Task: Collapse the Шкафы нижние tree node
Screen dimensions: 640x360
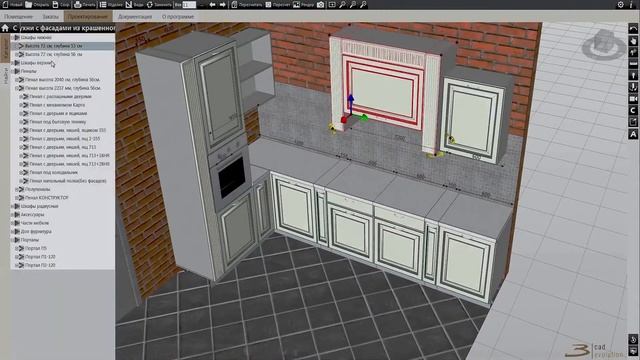Action: coord(12,37)
